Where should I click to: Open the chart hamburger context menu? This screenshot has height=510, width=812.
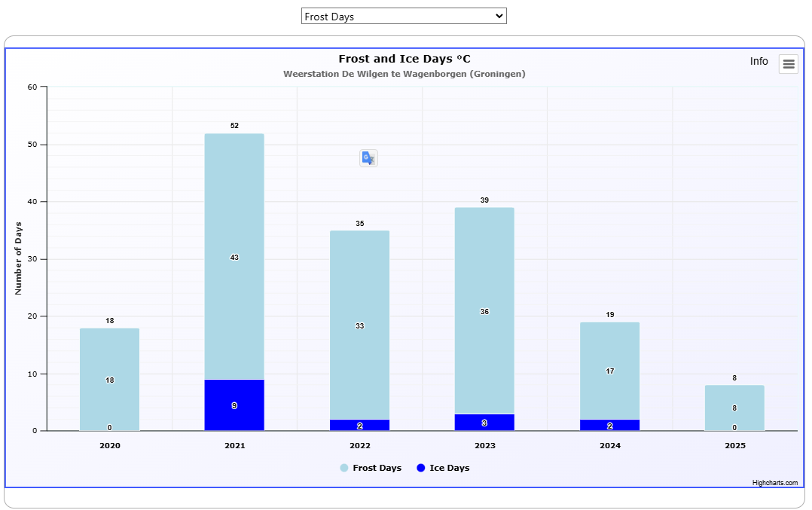(x=789, y=64)
